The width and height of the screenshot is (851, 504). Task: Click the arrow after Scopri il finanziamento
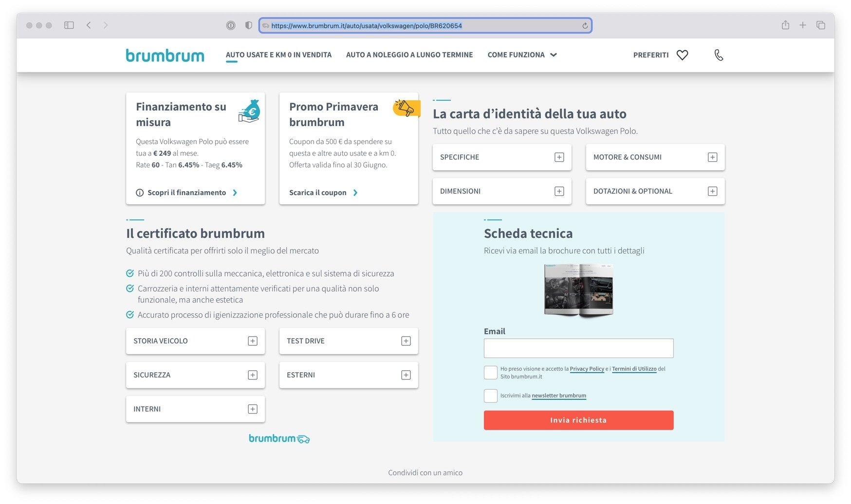click(235, 193)
